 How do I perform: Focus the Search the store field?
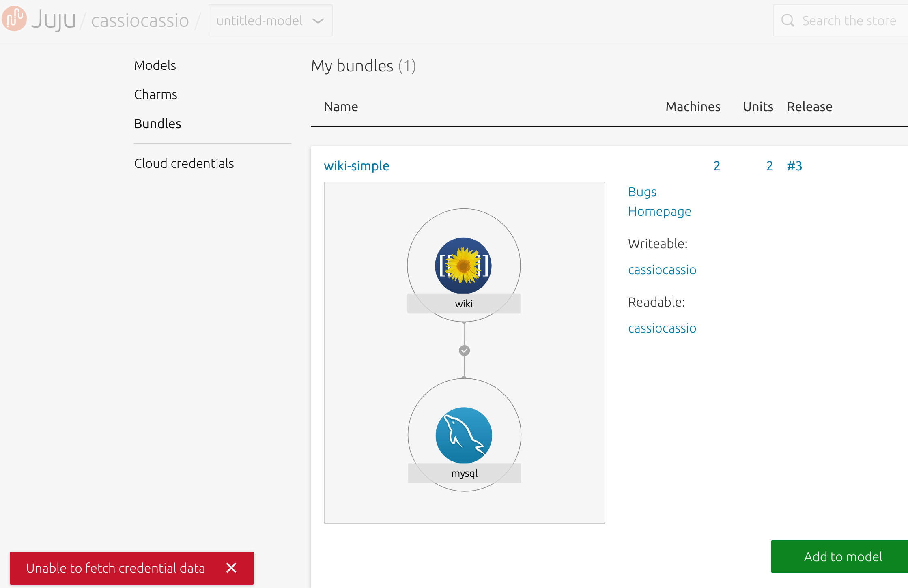(x=849, y=21)
